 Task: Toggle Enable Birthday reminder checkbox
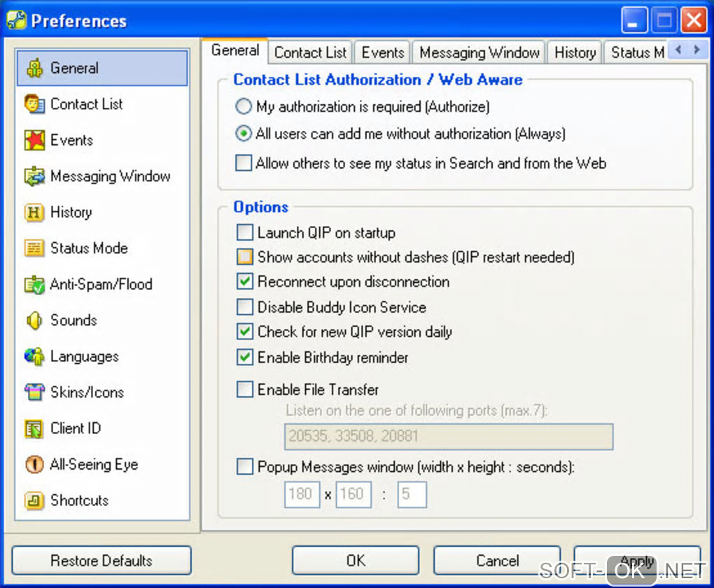(244, 357)
